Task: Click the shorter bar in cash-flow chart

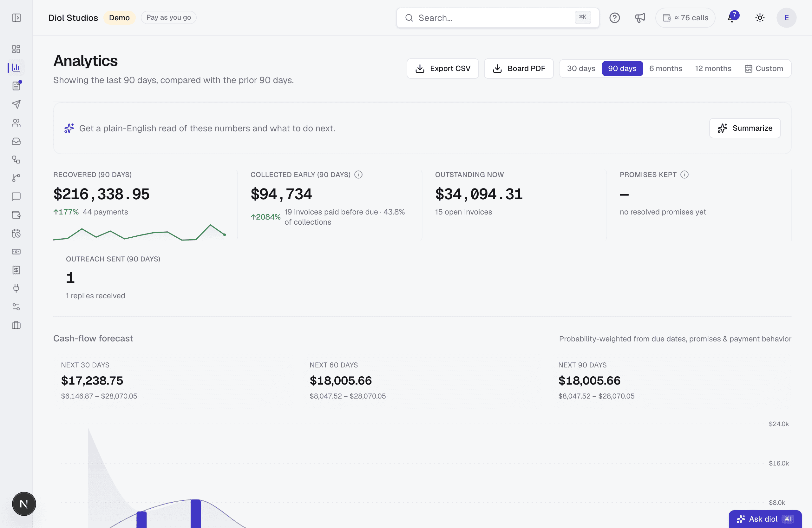Action: [141, 519]
